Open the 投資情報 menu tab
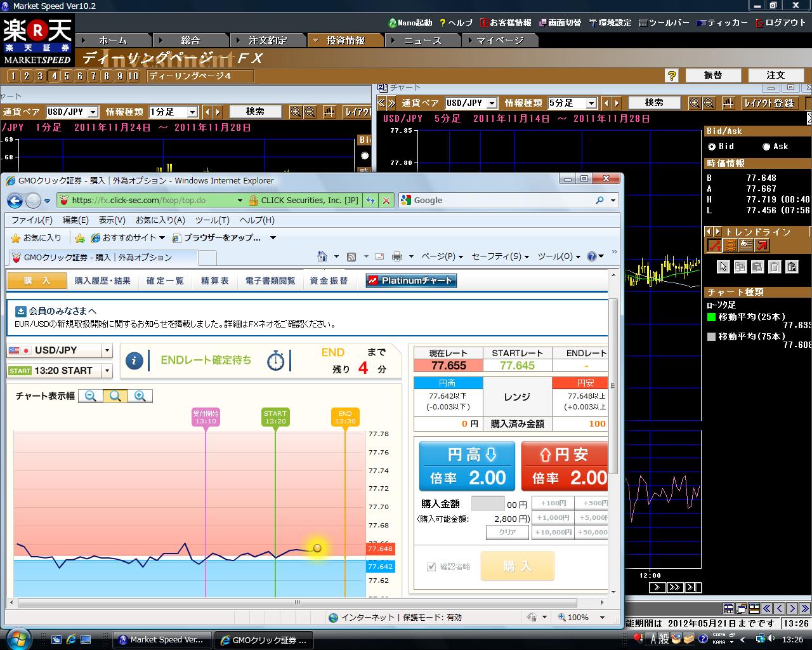Viewport: 812px width, 650px height. point(346,41)
